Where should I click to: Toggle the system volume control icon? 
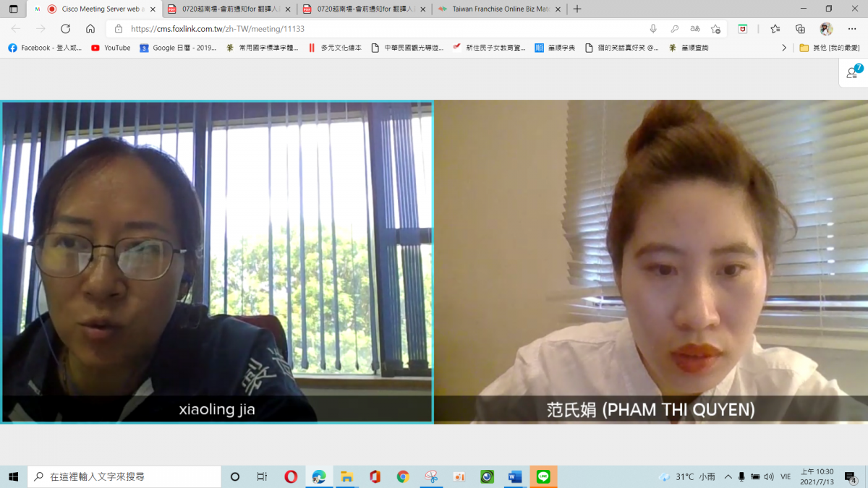point(768,477)
